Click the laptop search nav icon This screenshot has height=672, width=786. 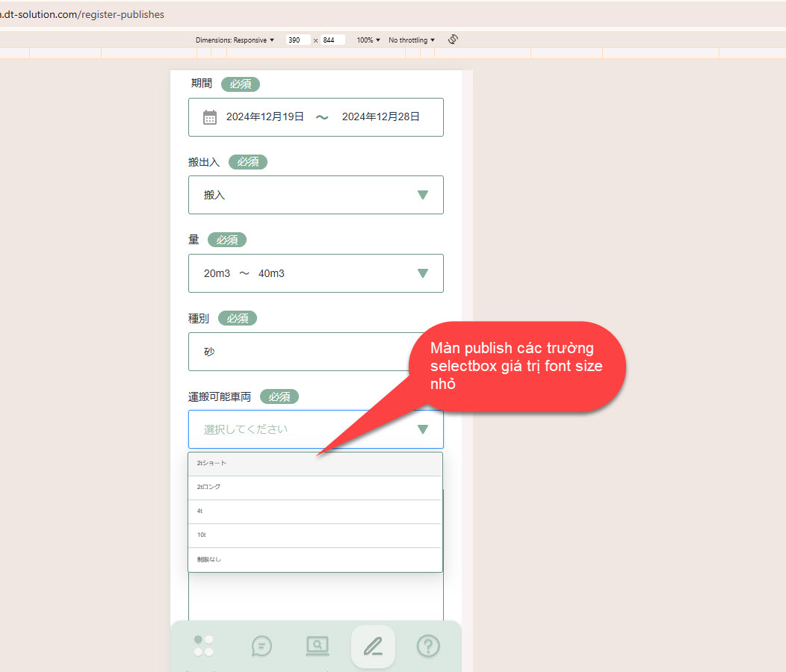pos(318,646)
